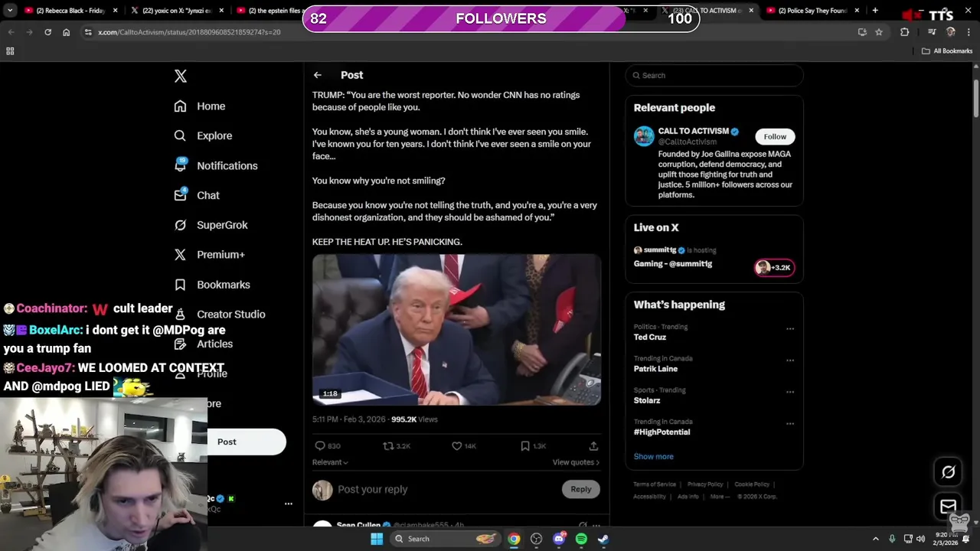Click Show more under What's happening

tap(654, 456)
